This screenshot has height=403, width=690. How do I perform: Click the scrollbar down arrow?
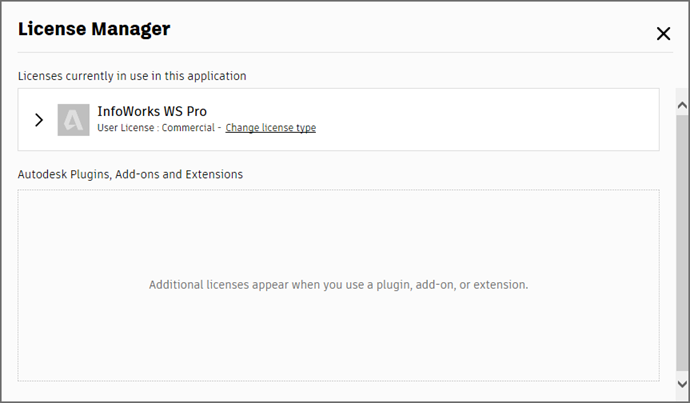point(682,384)
